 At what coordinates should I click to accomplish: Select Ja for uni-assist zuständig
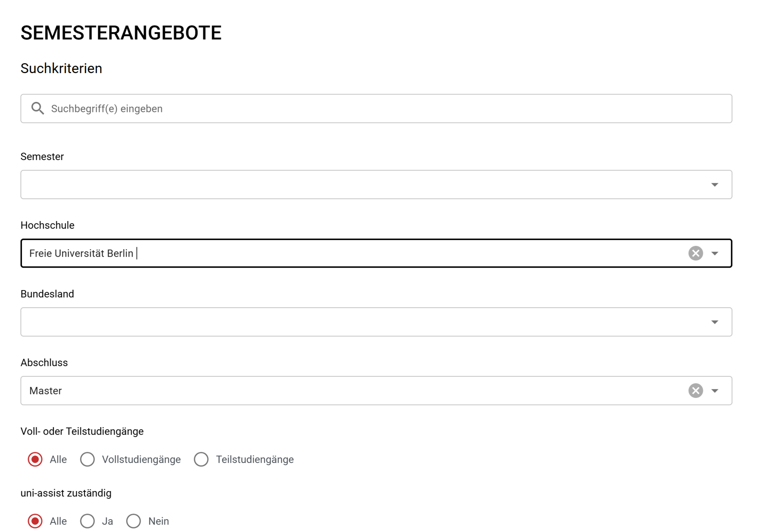point(87,521)
